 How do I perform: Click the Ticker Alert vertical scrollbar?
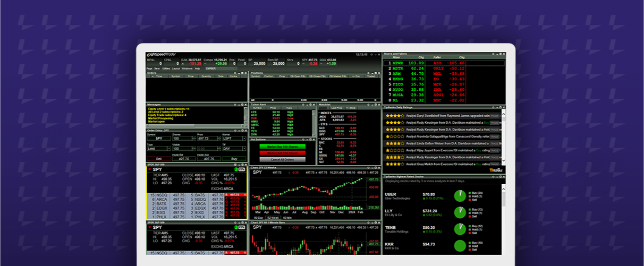coord(313,123)
